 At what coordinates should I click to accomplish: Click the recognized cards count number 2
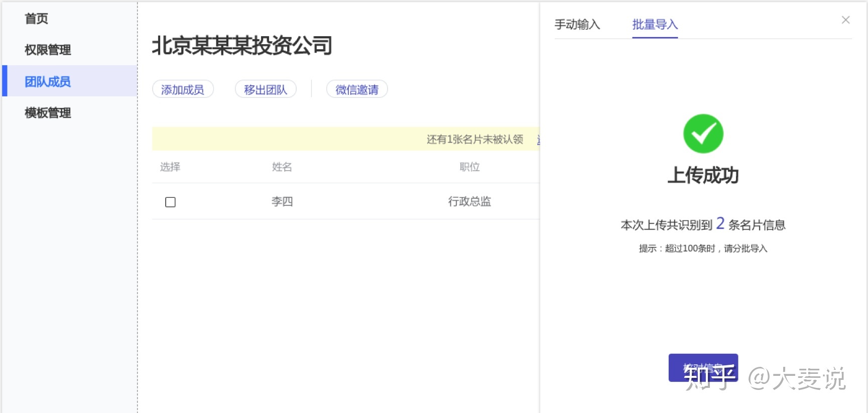(x=720, y=223)
